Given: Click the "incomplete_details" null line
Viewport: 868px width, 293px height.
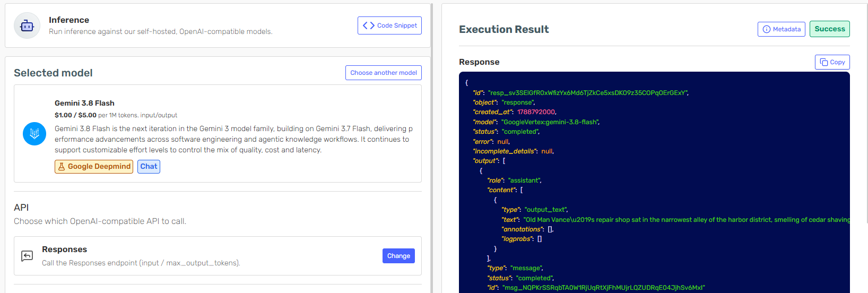Looking at the screenshot, I should point(513,151).
